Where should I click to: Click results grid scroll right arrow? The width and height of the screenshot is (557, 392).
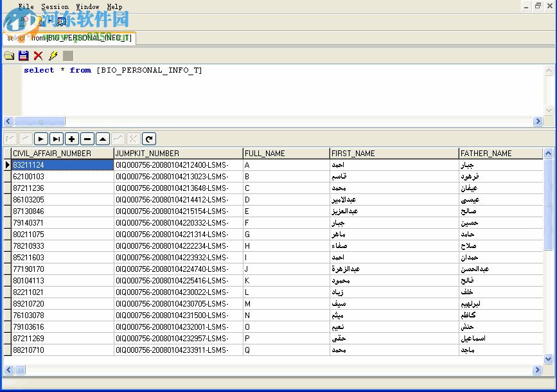[x=538, y=370]
